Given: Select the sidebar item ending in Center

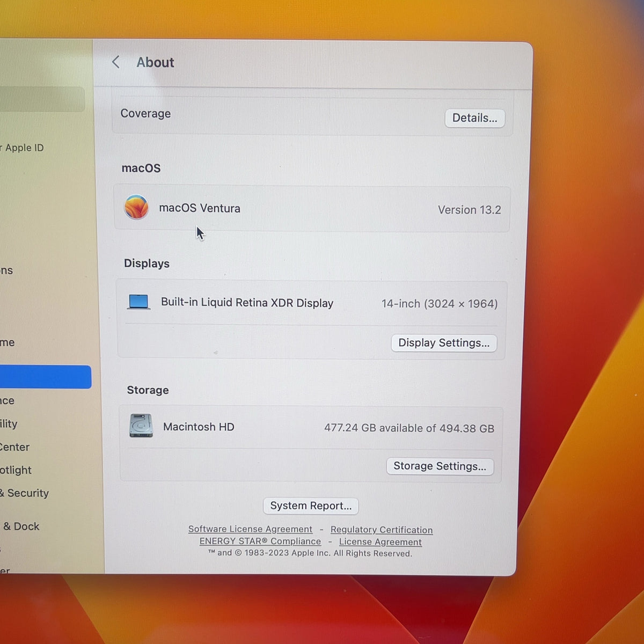Looking at the screenshot, I should [15, 447].
